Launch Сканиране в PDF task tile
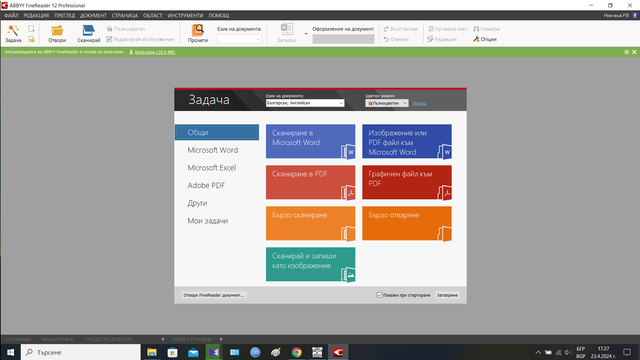Screen dimensions: 640x360 (311, 182)
